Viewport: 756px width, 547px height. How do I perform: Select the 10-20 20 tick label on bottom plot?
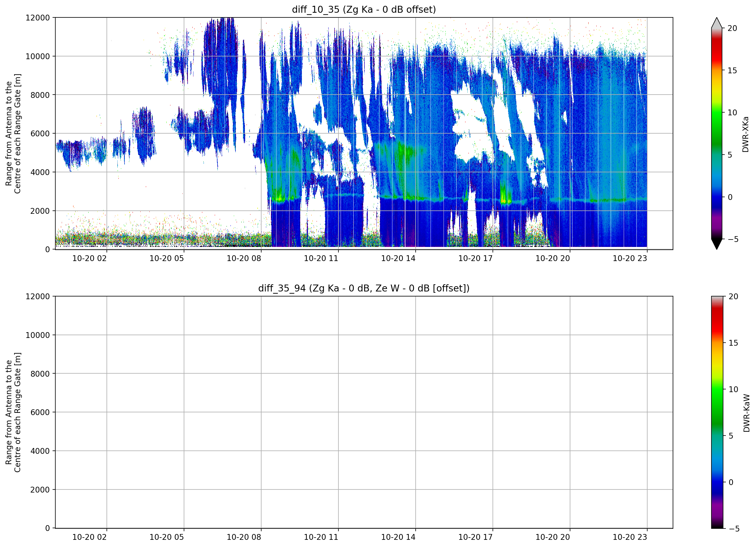pyautogui.click(x=553, y=537)
